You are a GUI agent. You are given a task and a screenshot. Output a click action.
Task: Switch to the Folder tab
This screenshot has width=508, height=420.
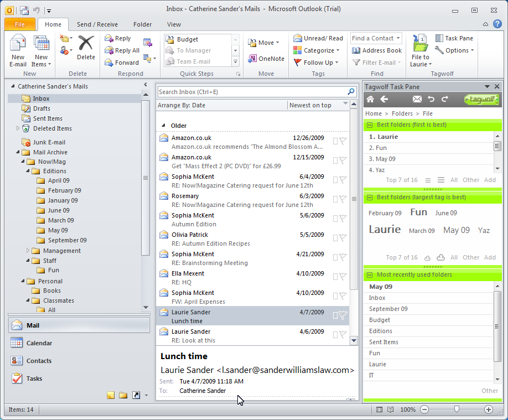coord(142,24)
